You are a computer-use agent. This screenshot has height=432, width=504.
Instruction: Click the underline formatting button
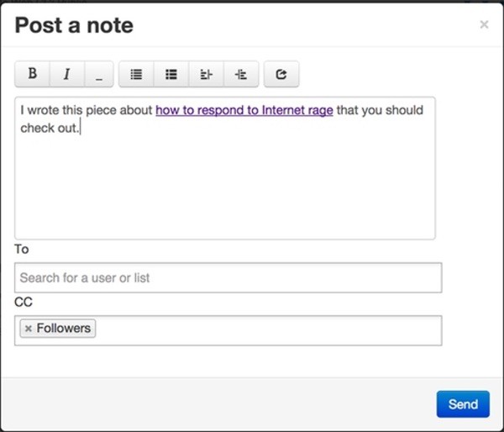(x=98, y=74)
